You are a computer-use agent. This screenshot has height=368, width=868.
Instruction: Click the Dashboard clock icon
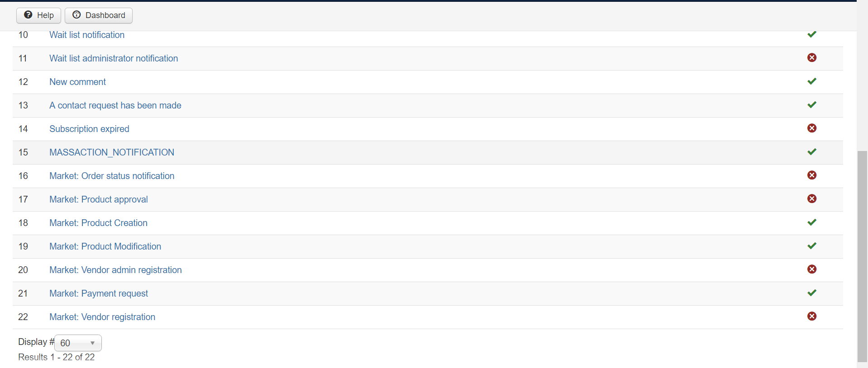(x=76, y=15)
